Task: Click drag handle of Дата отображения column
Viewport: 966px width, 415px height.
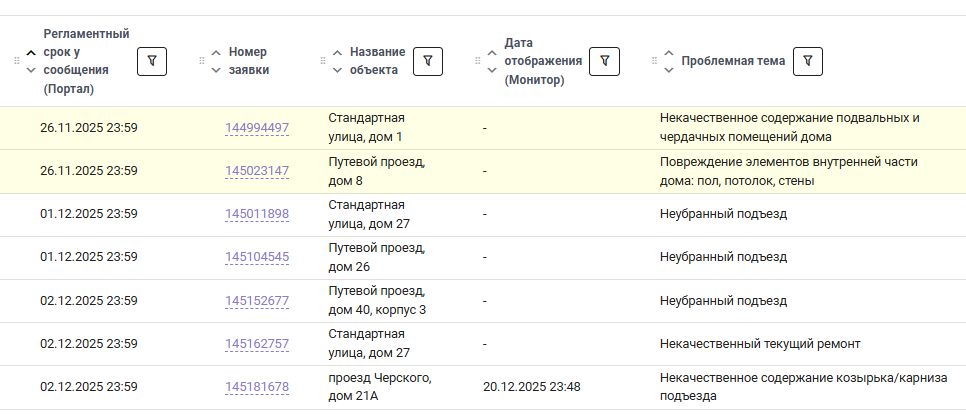Action: (478, 61)
